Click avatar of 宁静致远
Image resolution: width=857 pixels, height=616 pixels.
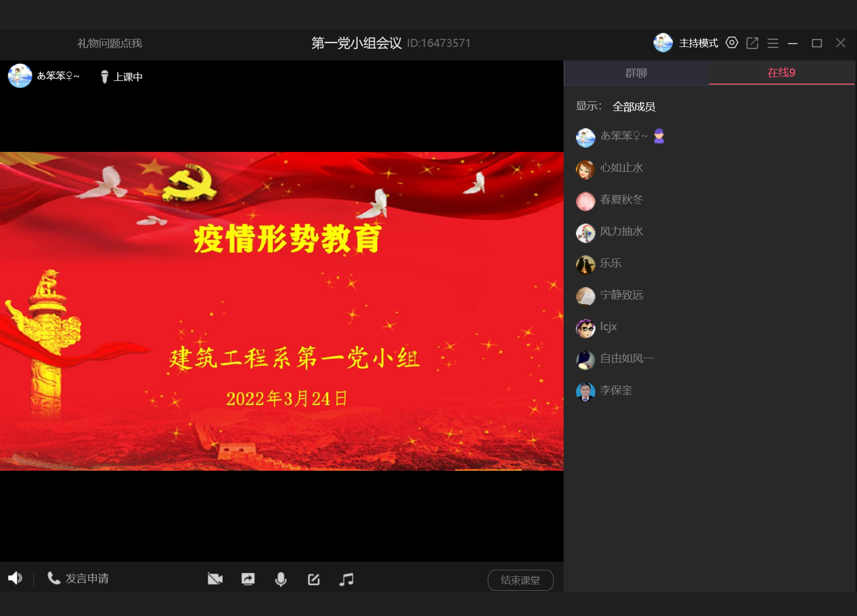point(586,296)
